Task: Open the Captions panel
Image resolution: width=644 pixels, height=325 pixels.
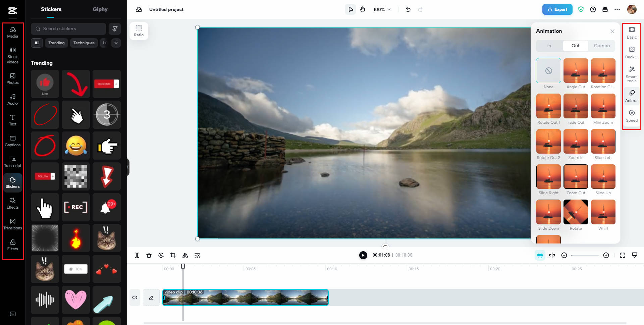Action: [12, 141]
